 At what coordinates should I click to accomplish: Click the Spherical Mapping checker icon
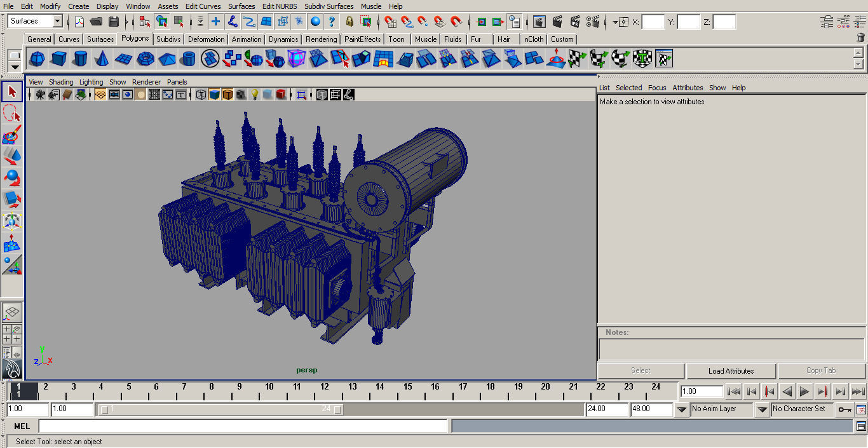621,59
